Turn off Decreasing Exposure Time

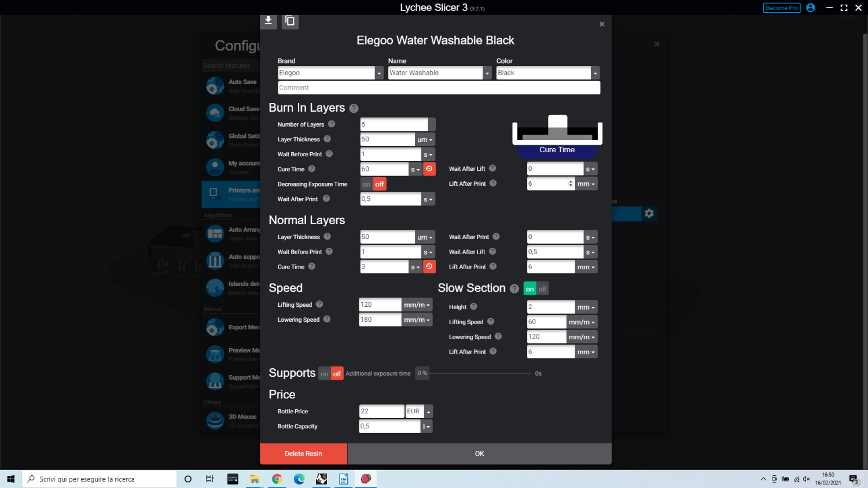(380, 184)
